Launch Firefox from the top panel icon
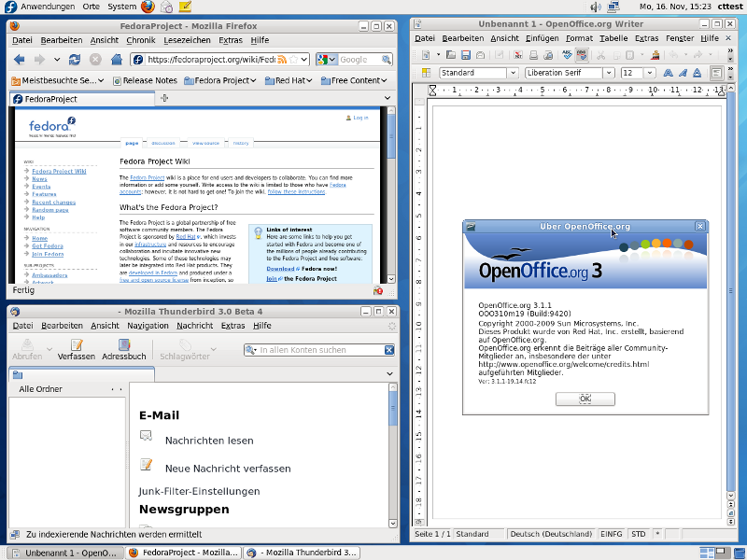This screenshot has width=747, height=560. coord(148,7)
